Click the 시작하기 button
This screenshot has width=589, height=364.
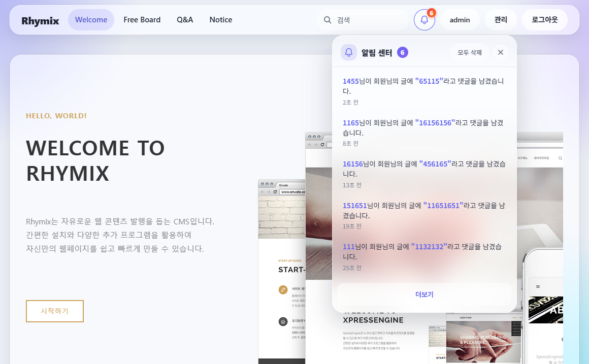[55, 311]
